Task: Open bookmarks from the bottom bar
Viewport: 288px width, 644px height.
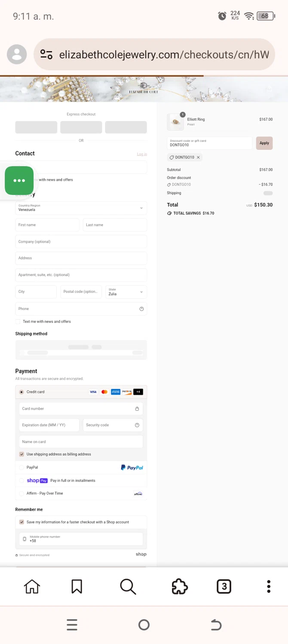Action: pyautogui.click(x=77, y=586)
